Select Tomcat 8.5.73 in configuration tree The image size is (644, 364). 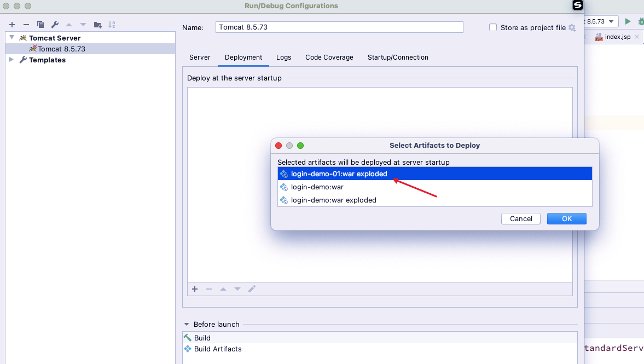pyautogui.click(x=90, y=49)
